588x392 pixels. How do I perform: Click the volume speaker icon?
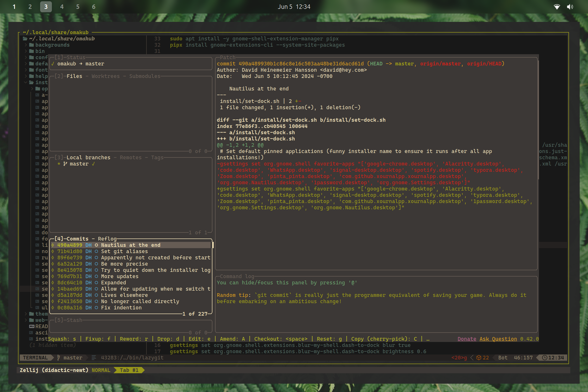tap(570, 7)
